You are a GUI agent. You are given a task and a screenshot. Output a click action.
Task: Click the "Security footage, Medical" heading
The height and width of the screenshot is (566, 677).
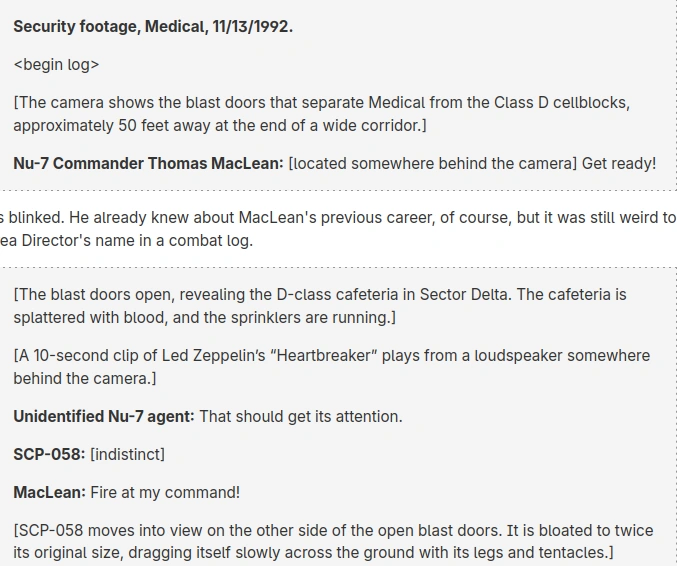coord(108,27)
